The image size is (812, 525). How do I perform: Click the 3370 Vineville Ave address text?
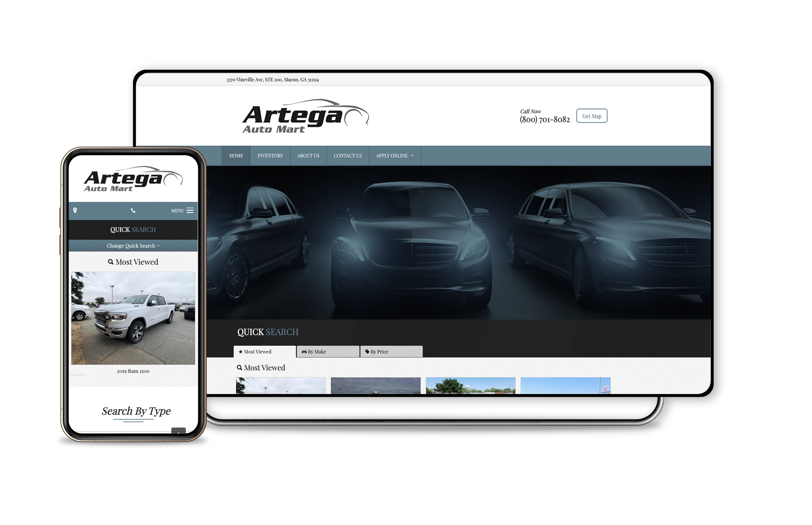point(272,80)
